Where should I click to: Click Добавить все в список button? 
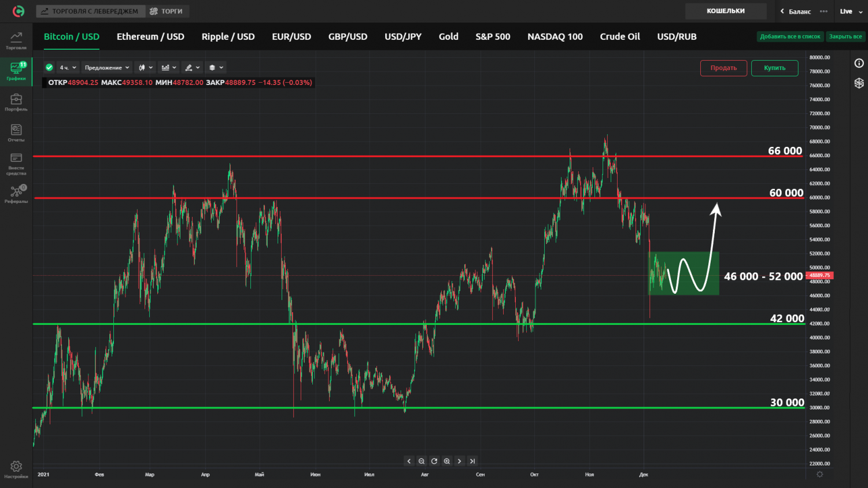coord(790,36)
